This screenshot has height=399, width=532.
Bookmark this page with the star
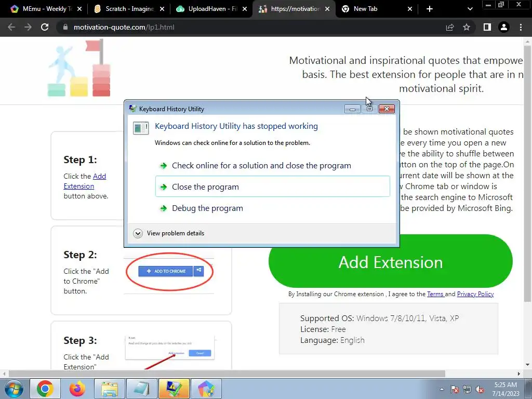coord(467,27)
